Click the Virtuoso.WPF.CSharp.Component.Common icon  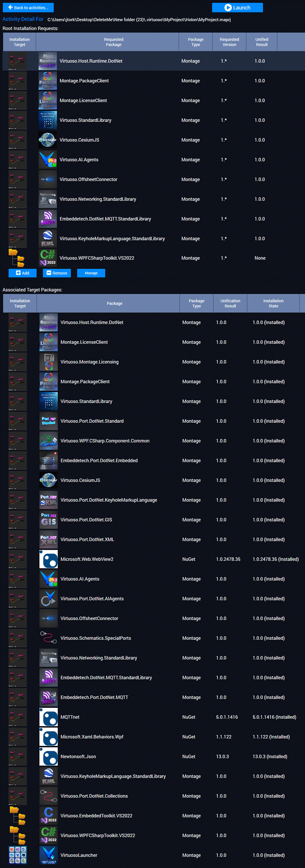click(x=48, y=441)
